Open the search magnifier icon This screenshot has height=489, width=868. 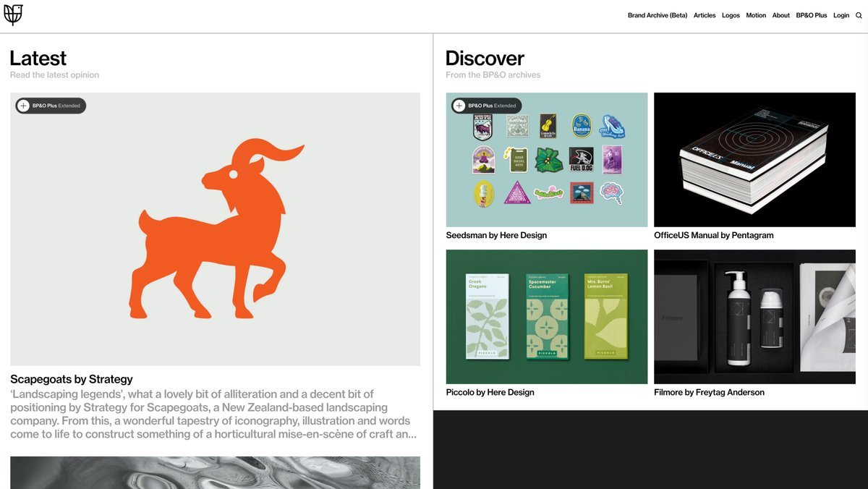(859, 15)
